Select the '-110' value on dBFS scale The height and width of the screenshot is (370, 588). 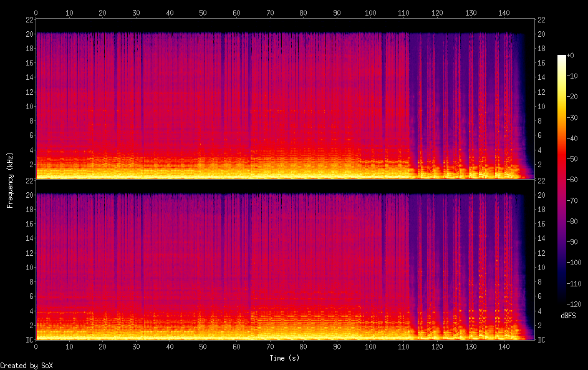coord(574,283)
